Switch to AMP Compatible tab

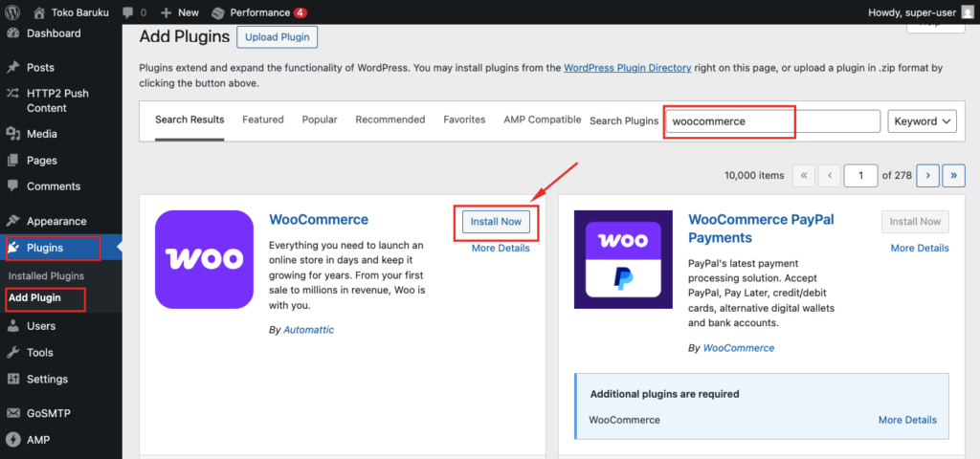[543, 120]
